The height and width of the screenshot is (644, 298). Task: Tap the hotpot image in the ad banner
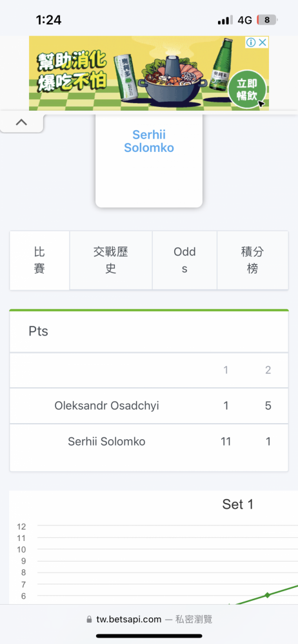point(173,79)
